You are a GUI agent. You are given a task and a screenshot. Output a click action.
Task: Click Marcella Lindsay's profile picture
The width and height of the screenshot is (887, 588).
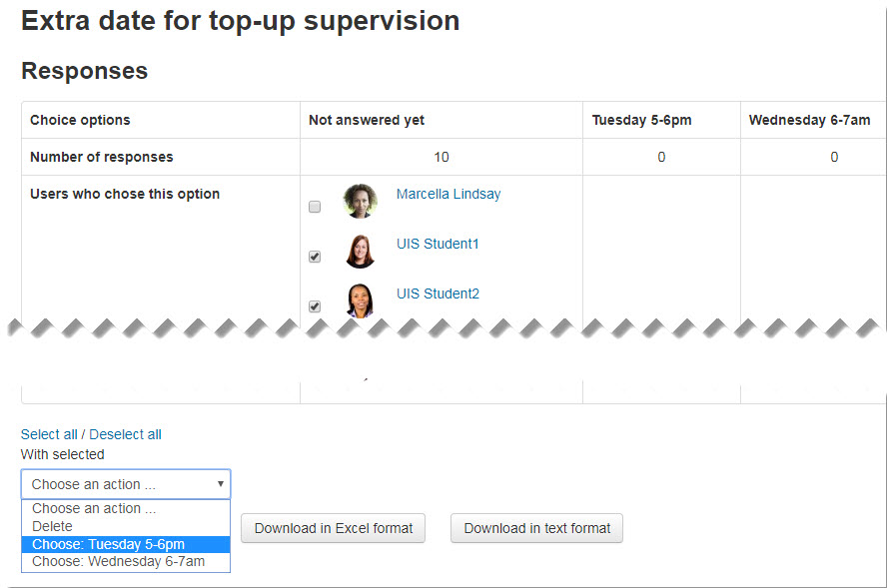point(360,201)
